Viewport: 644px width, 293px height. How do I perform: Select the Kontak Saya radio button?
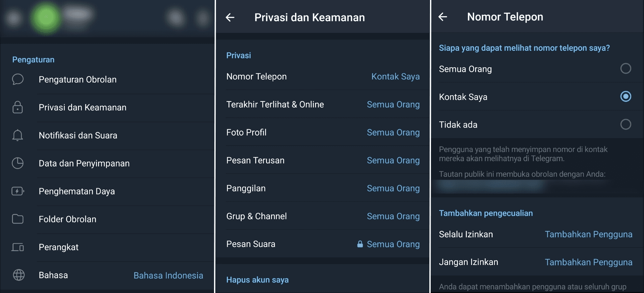[626, 97]
